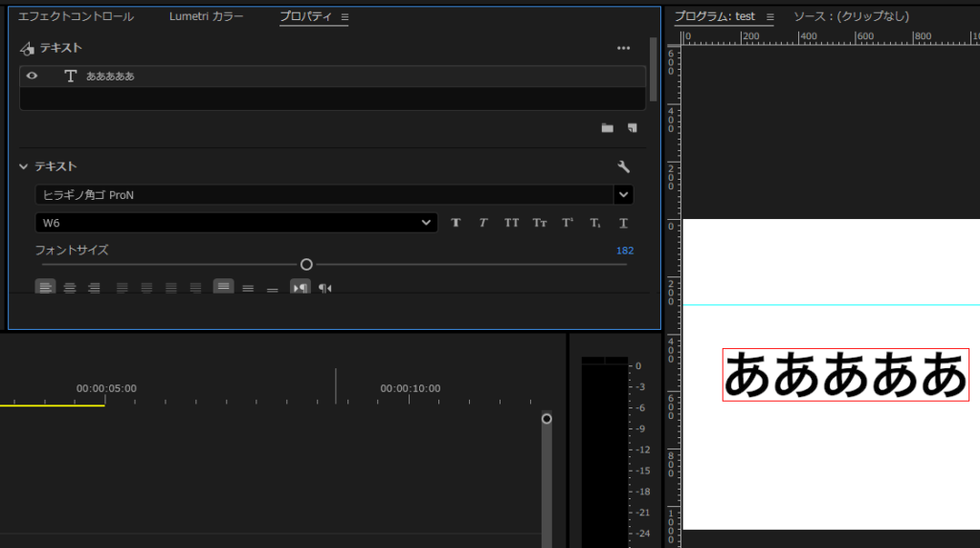Enable all caps text style
This screenshot has width=980, height=548.
tap(512, 223)
